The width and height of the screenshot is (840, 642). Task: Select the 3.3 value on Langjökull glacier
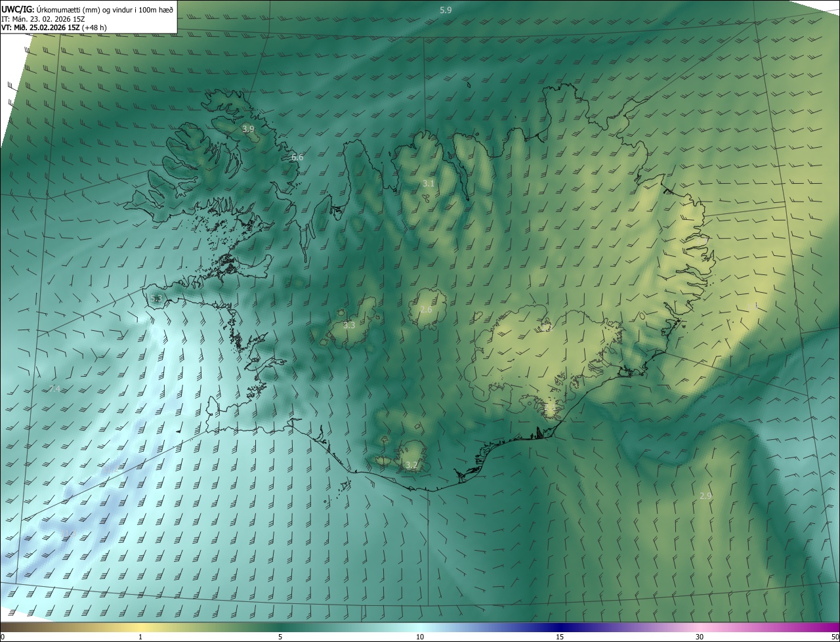(349, 325)
